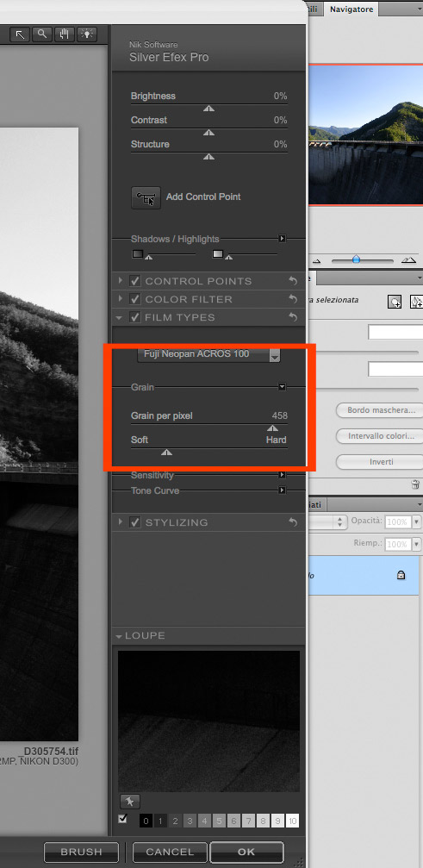This screenshot has width=423, height=868.
Task: Click the shadows protection icon
Action: tap(138, 254)
